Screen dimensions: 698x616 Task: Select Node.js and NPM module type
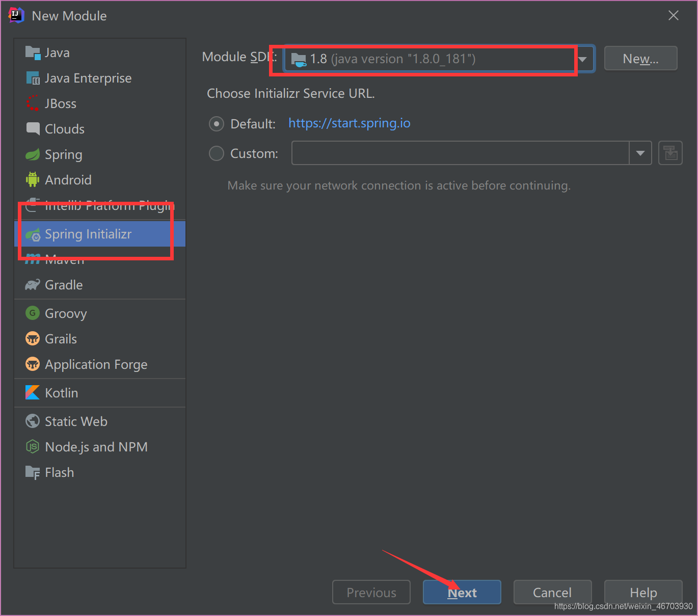(x=100, y=447)
